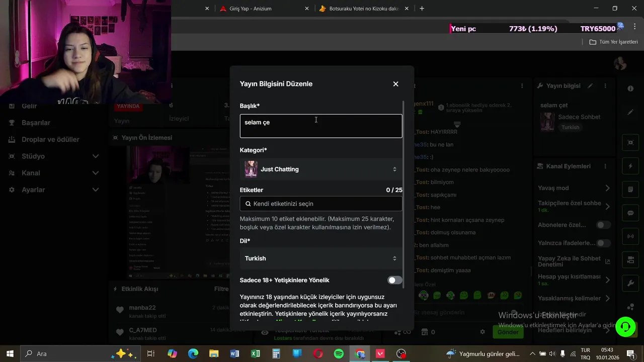The width and height of the screenshot is (644, 362).
Task: Open the Yayın bilgisi three-dot menu
Action: (605, 86)
